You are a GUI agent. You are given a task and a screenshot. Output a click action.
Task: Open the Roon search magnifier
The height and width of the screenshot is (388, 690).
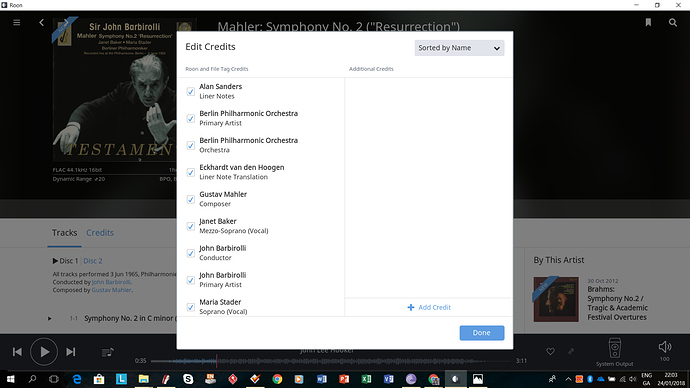pyautogui.click(x=673, y=22)
